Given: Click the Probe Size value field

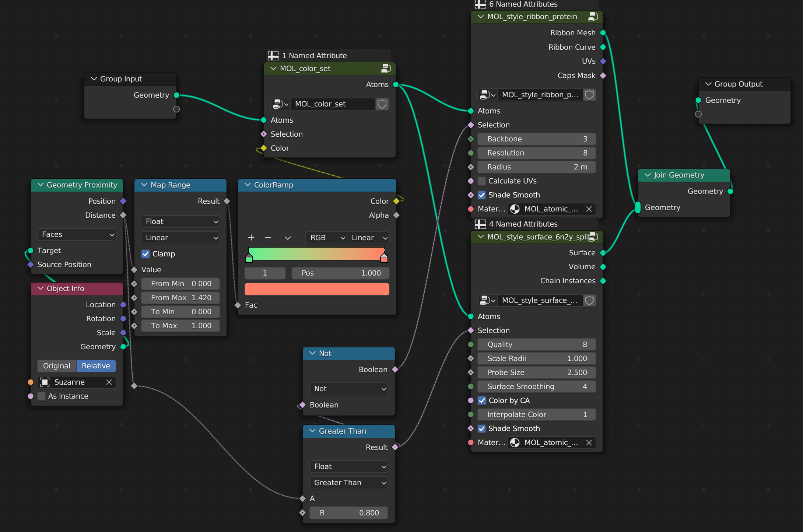Looking at the screenshot, I should 536,372.
